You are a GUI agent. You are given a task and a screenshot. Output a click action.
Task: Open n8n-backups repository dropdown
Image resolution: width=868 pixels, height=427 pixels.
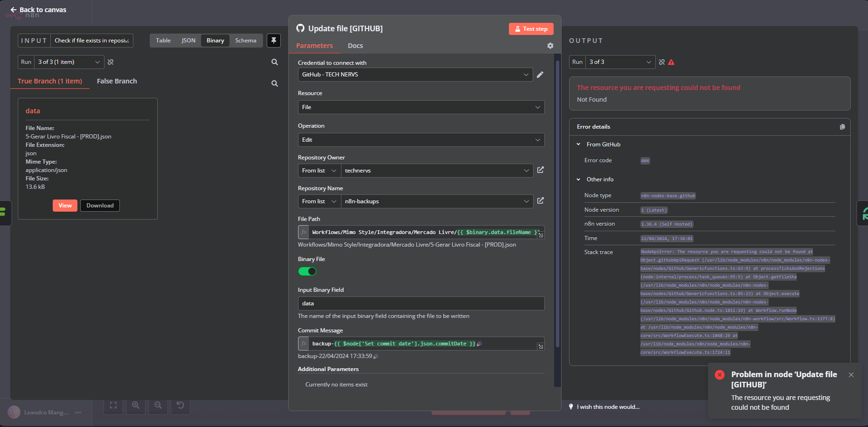click(x=437, y=201)
